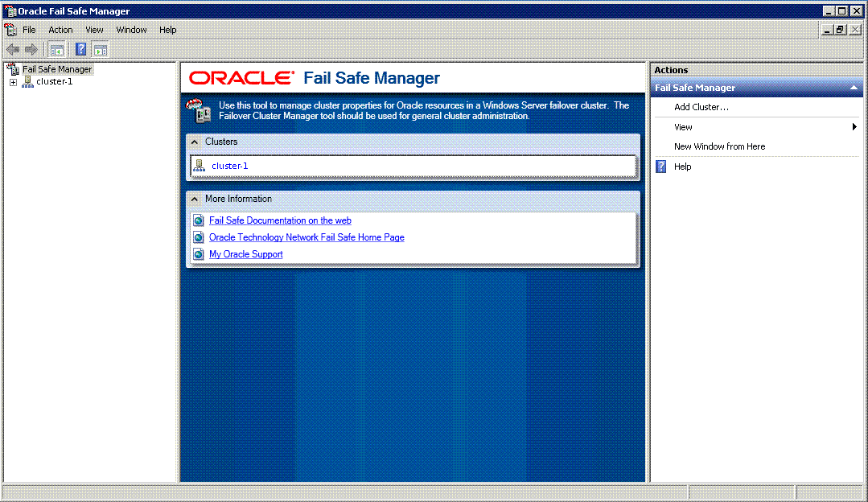
Task: Click the Clusters section heading text
Action: coord(221,142)
